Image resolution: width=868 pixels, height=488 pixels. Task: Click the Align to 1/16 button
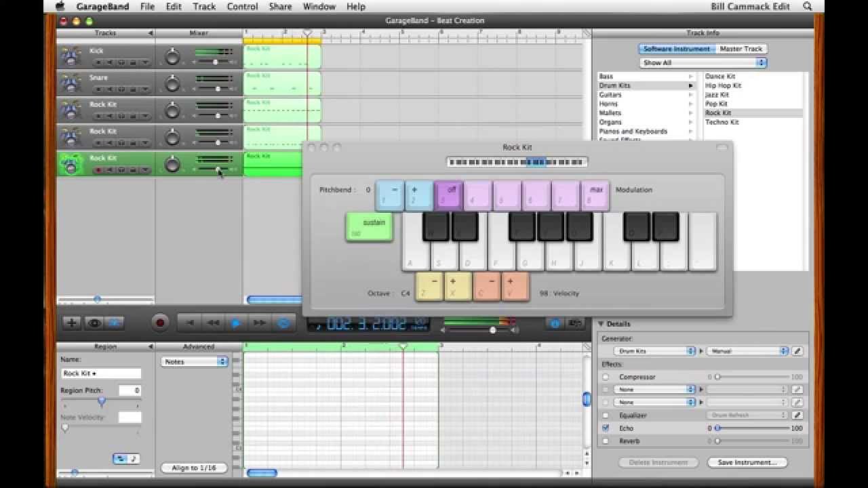[194, 468]
